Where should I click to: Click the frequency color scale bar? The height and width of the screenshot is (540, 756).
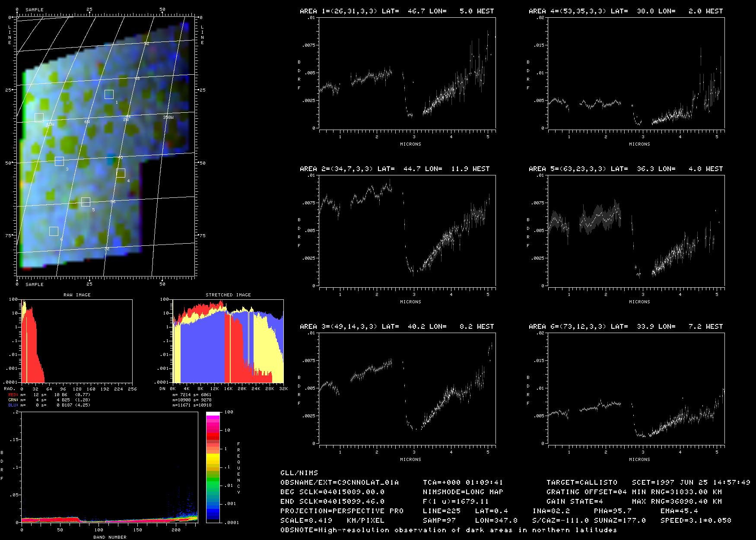[x=213, y=467]
